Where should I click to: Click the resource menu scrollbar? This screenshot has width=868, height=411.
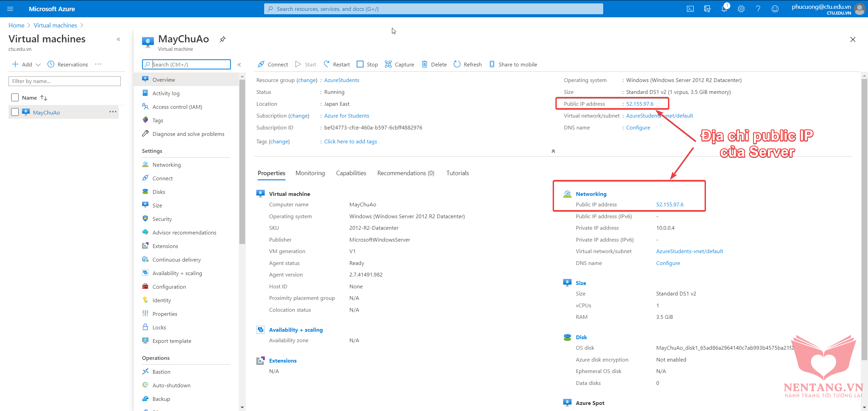242,161
